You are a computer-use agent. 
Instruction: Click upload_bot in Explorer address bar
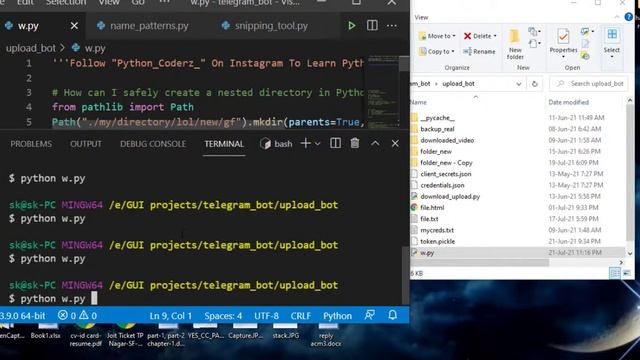click(x=458, y=84)
